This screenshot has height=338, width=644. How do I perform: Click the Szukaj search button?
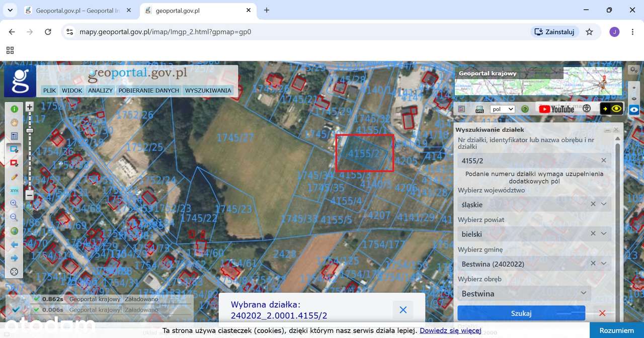521,313
